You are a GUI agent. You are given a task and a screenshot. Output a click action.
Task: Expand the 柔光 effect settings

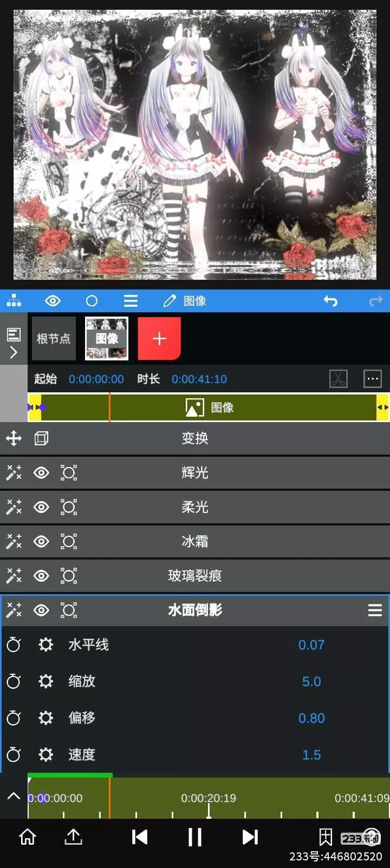point(195,507)
